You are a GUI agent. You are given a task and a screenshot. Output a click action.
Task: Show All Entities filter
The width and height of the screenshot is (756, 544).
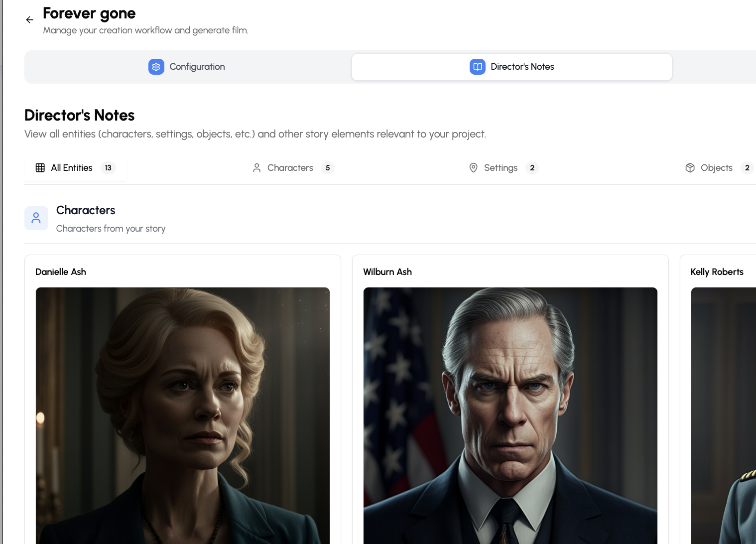point(76,168)
